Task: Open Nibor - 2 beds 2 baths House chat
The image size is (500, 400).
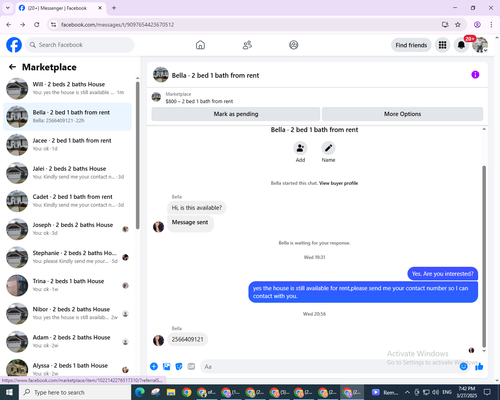Action: [67, 313]
